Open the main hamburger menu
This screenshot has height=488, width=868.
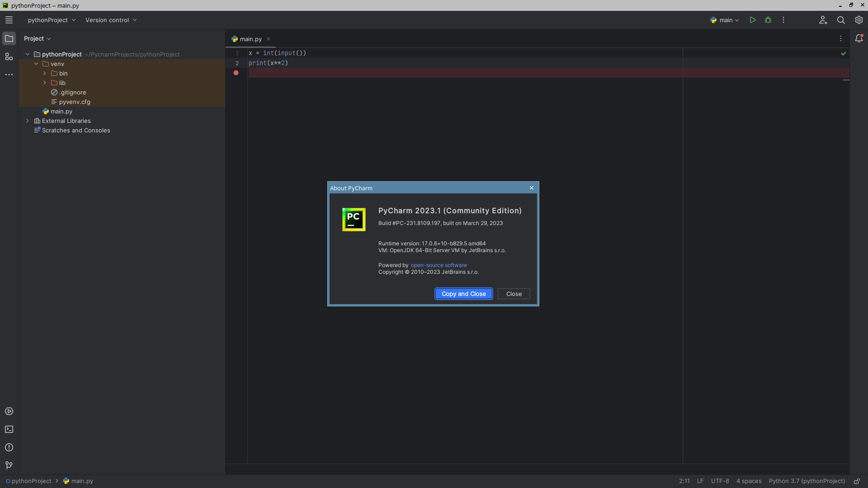tap(9, 20)
